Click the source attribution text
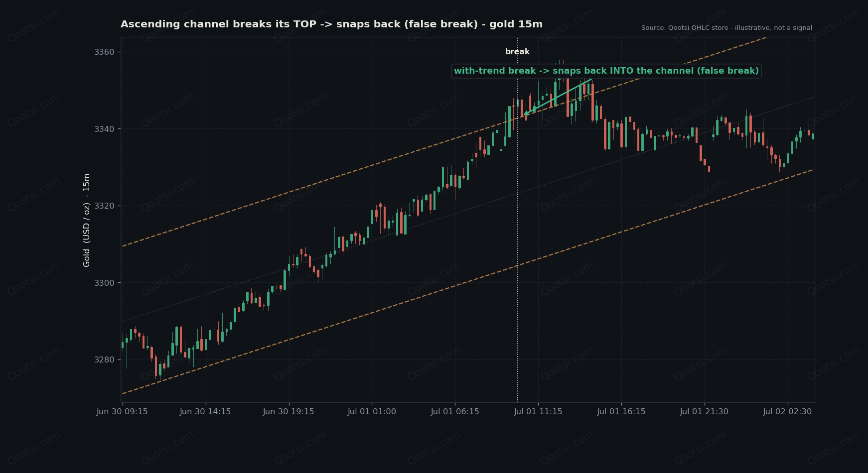 (726, 28)
